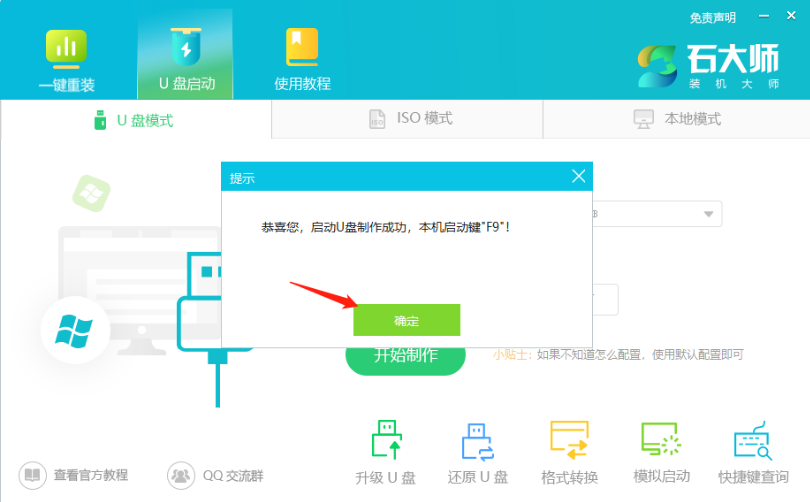Open the QQ交流群 link

tap(215, 474)
